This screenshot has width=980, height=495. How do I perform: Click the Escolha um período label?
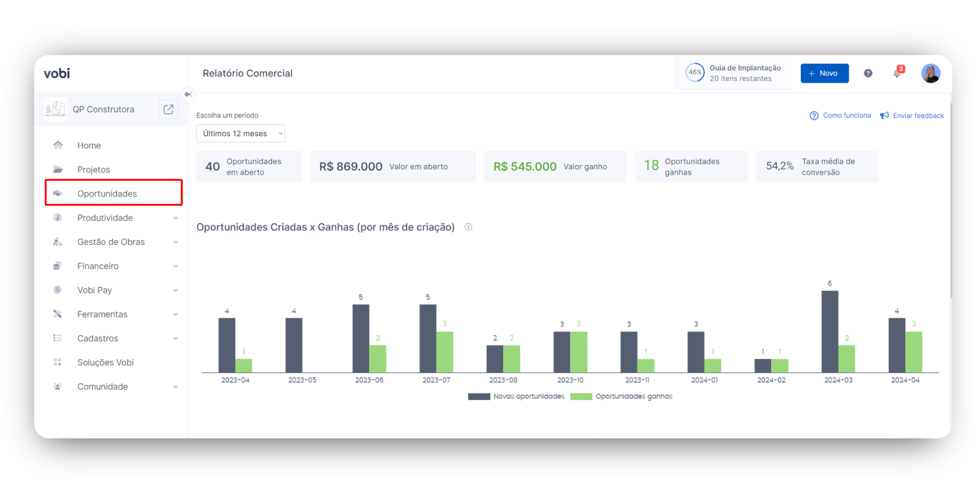point(227,115)
